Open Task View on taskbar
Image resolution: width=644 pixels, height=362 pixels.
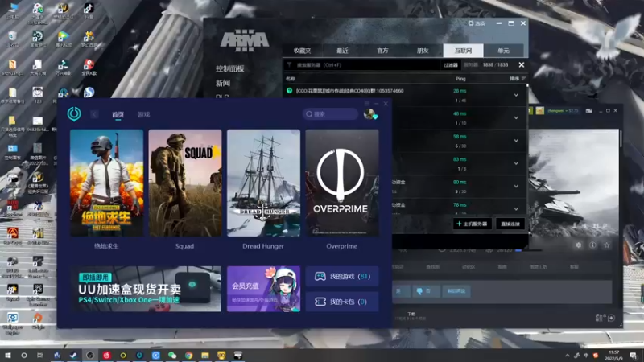[39, 355]
